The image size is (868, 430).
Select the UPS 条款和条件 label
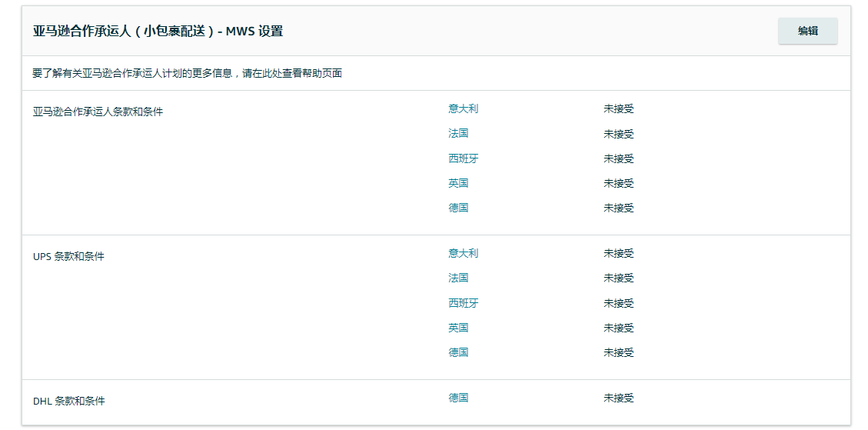[x=68, y=257]
